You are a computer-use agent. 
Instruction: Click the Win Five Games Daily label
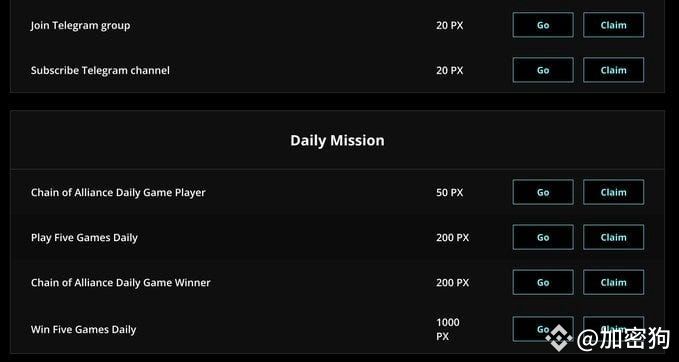(83, 330)
